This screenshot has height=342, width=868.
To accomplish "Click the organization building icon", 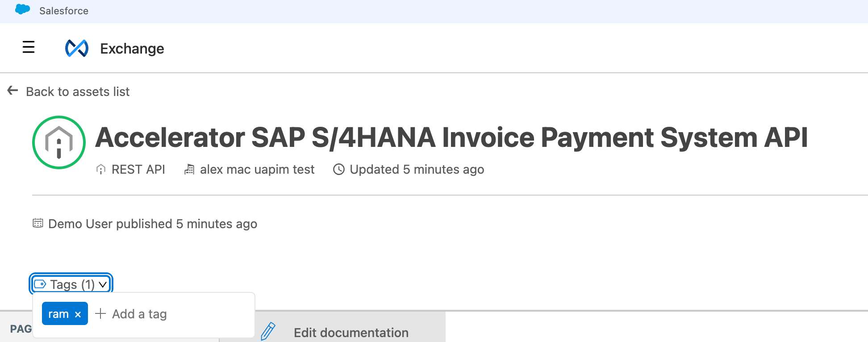I will (189, 170).
